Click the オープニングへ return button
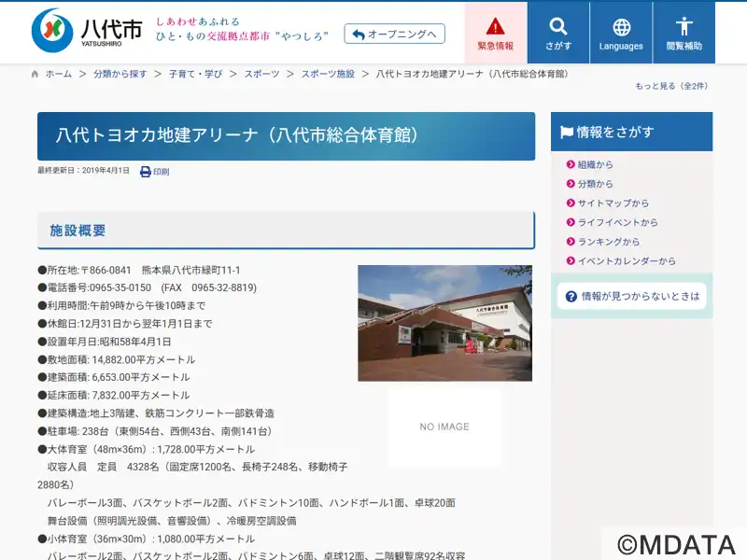The image size is (747, 560). [394, 34]
